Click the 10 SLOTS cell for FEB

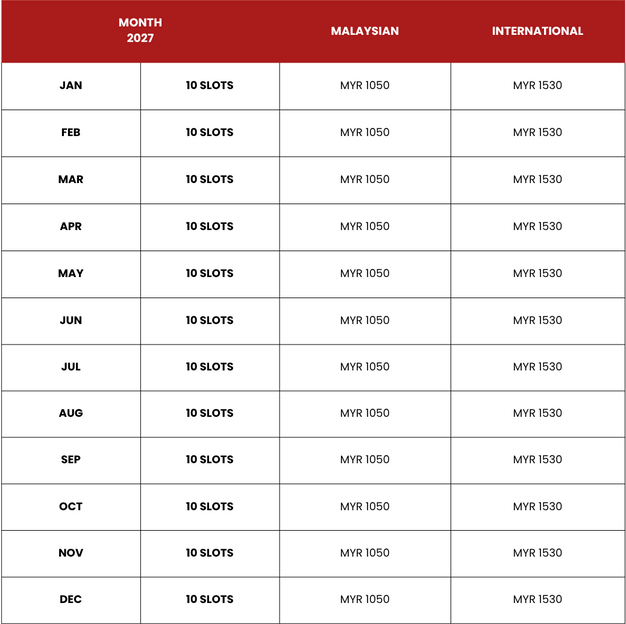click(x=210, y=133)
